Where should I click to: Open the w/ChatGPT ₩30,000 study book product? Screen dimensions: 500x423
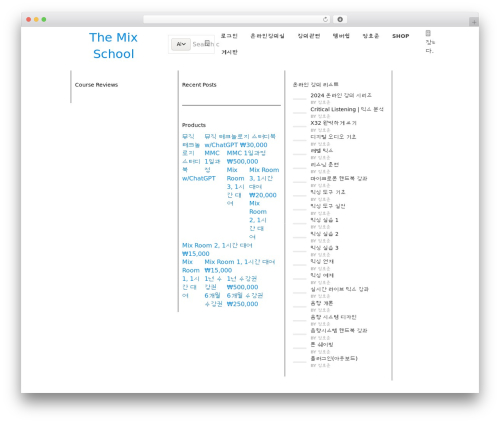(x=240, y=141)
